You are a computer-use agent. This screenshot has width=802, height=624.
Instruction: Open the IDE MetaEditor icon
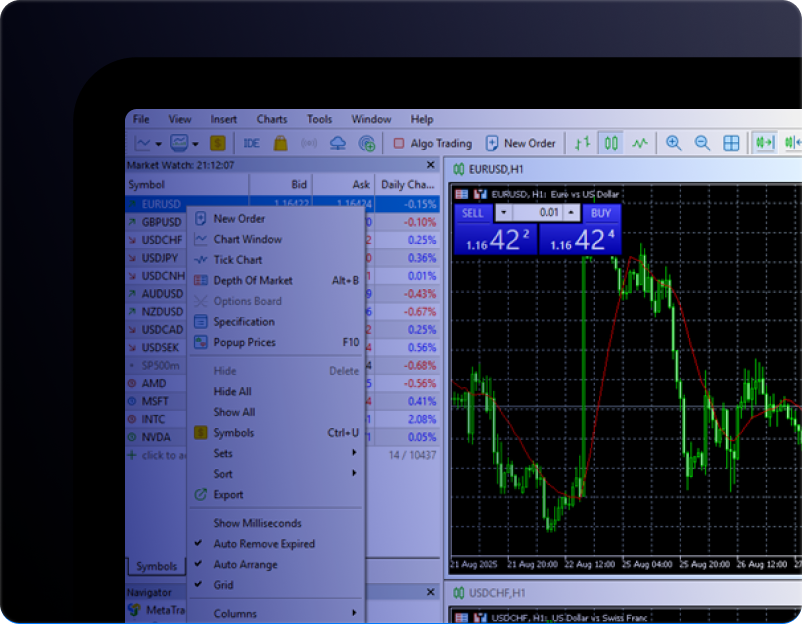coord(252,143)
